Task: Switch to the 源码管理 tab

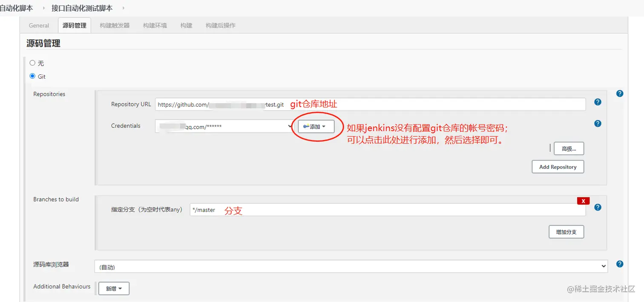Action: [75, 26]
